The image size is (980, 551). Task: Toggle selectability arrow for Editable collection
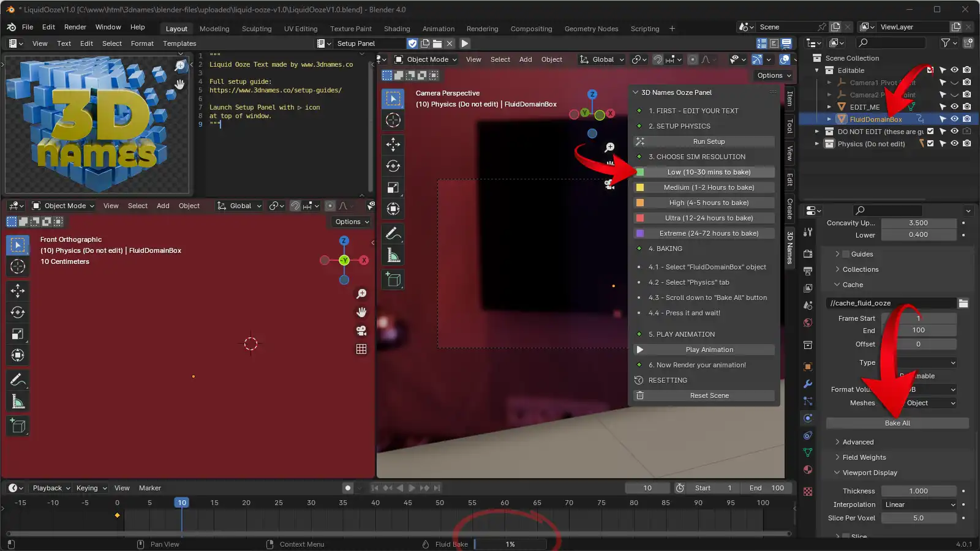click(x=942, y=70)
